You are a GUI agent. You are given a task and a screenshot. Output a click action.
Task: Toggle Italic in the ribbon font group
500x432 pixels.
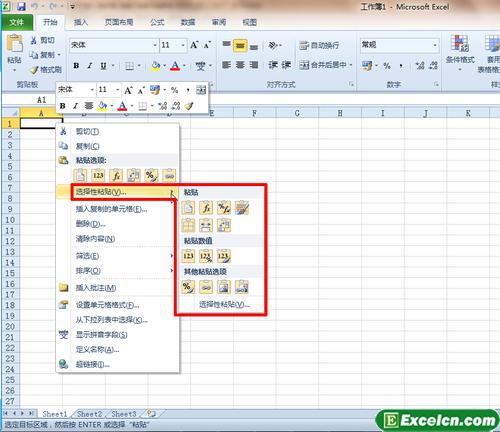pyautogui.click(x=90, y=66)
